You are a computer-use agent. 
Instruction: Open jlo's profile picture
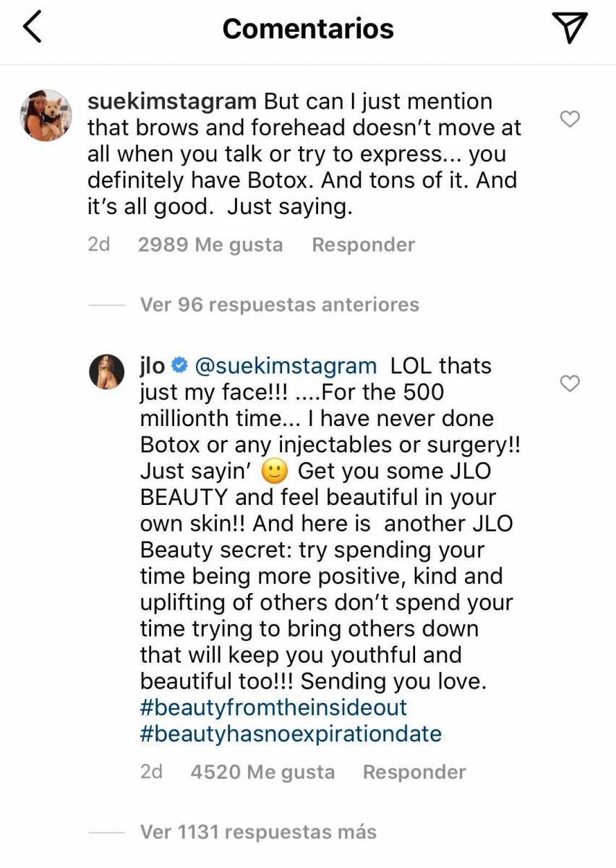click(x=108, y=372)
